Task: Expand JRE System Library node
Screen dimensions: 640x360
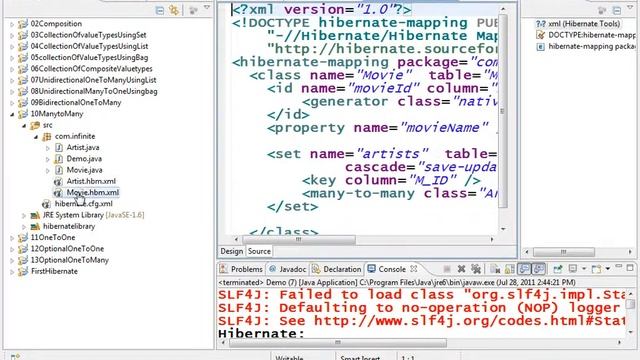Action: point(24,215)
